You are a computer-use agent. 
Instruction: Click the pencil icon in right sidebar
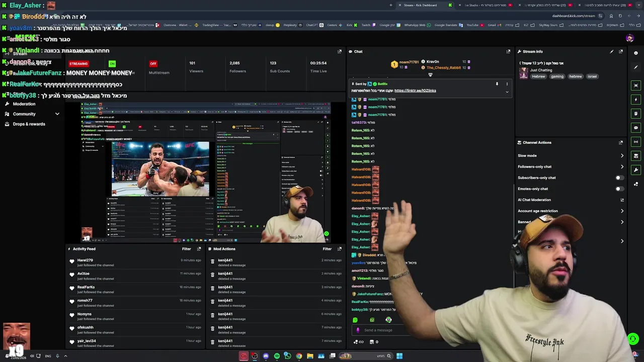click(636, 67)
